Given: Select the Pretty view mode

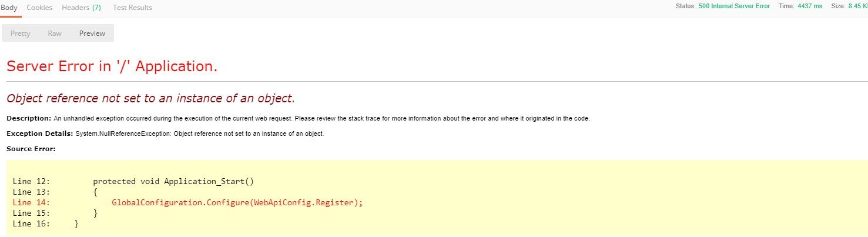Looking at the screenshot, I should tap(21, 34).
